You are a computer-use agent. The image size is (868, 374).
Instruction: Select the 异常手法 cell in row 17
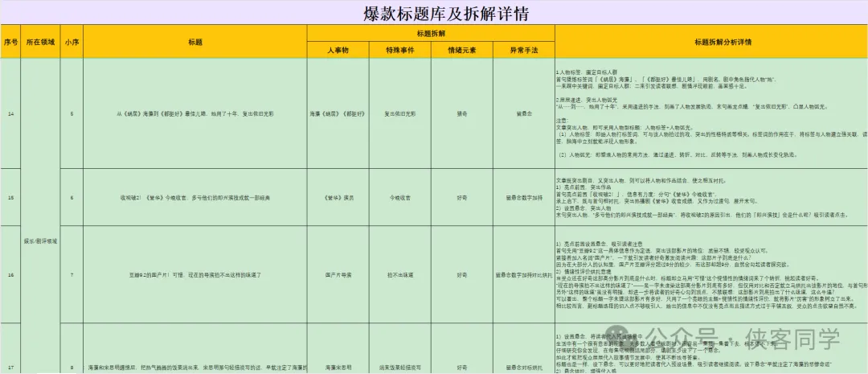pos(524,349)
